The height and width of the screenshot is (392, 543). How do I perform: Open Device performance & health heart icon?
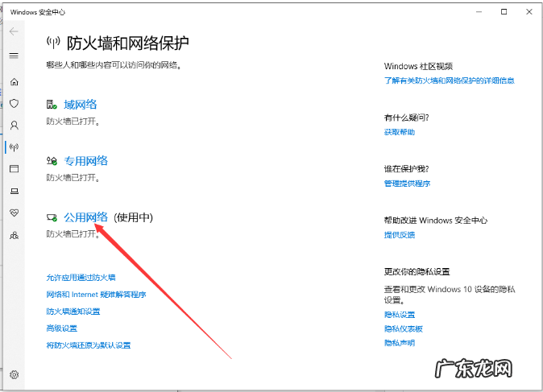(x=15, y=213)
